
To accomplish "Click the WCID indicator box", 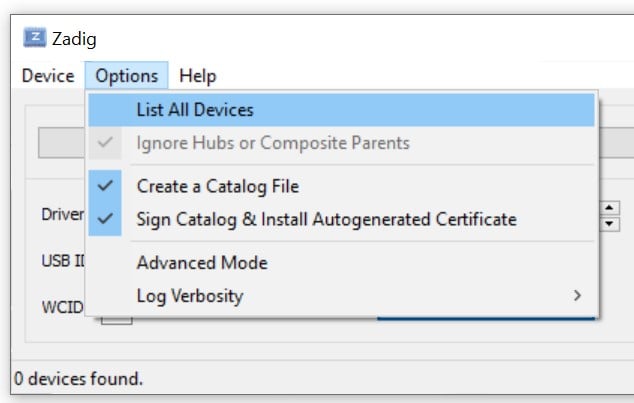I will point(117,319).
